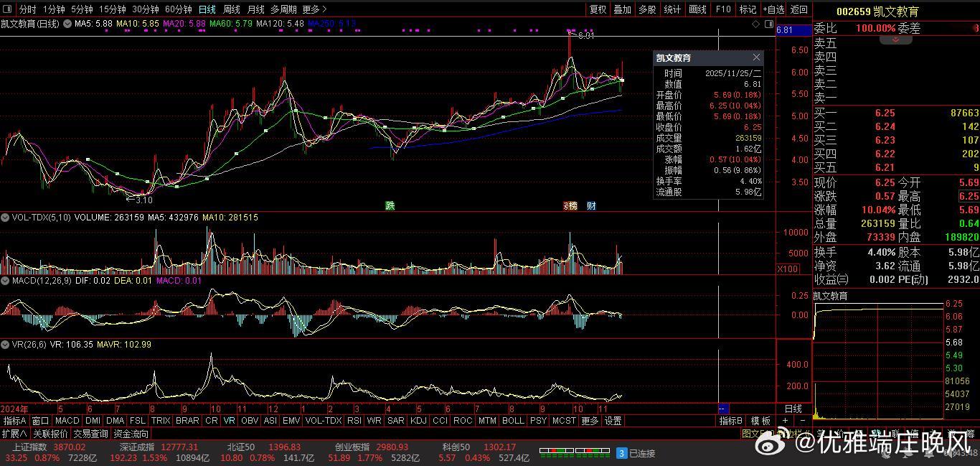Image resolution: width=980 pixels, height=466 pixels.
Task: Click the 复权 toolbar button
Action: [598, 9]
